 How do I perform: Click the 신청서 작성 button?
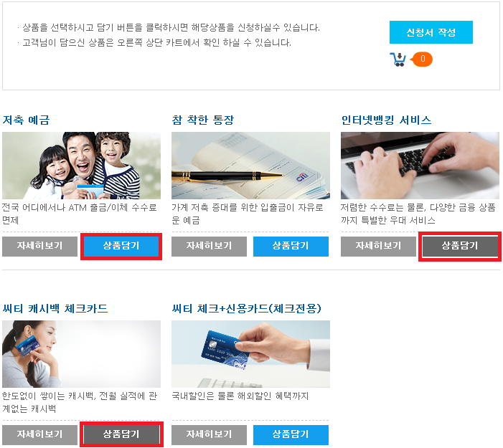click(431, 32)
